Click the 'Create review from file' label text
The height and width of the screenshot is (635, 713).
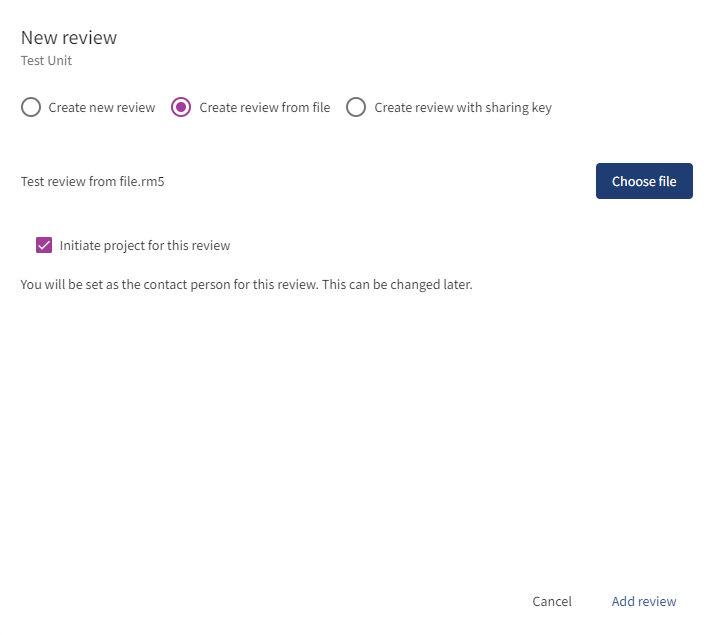(265, 108)
